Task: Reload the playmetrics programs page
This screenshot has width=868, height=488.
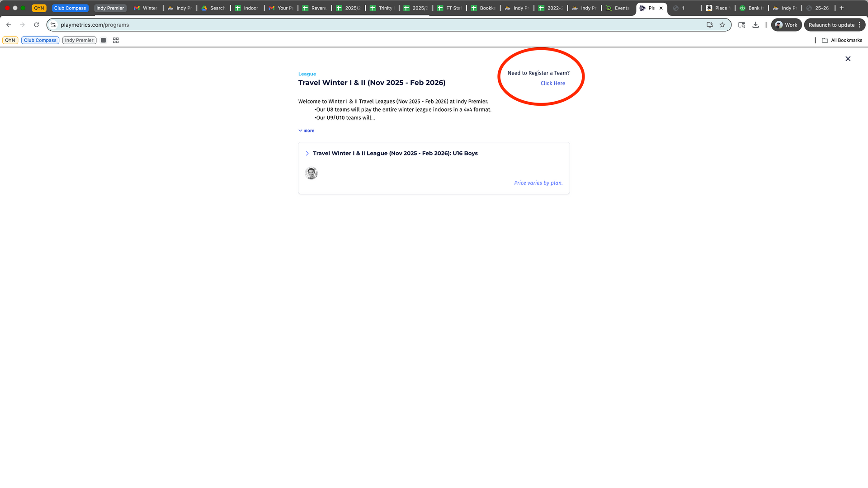Action: coord(37,25)
